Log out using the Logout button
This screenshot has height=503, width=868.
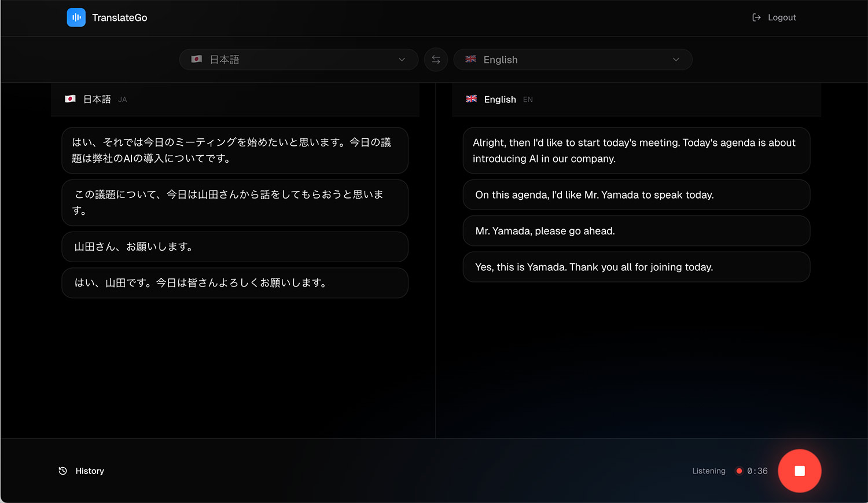[774, 17]
